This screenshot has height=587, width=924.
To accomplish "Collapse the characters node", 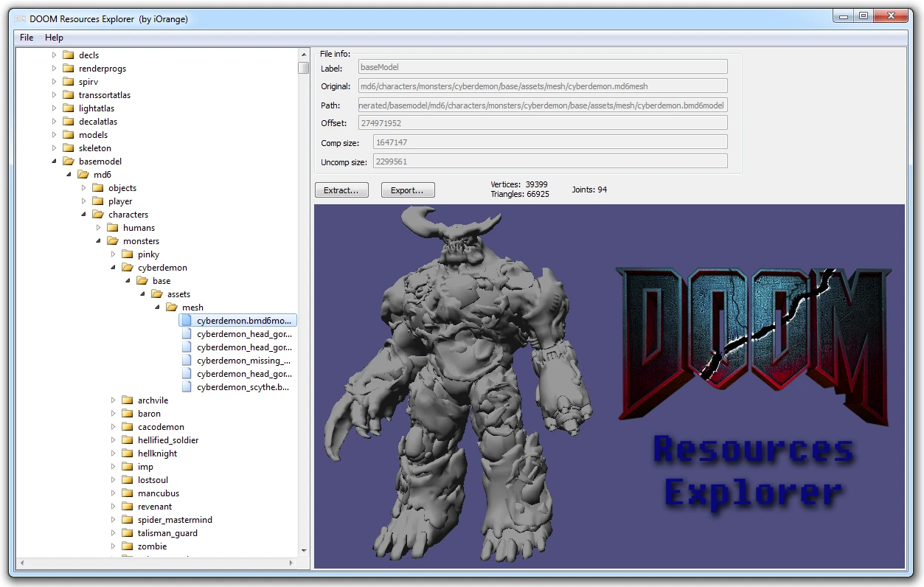I will (83, 214).
